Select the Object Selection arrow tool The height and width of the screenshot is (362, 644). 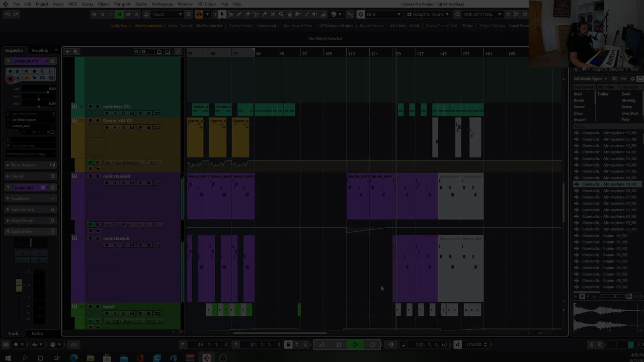222,14
